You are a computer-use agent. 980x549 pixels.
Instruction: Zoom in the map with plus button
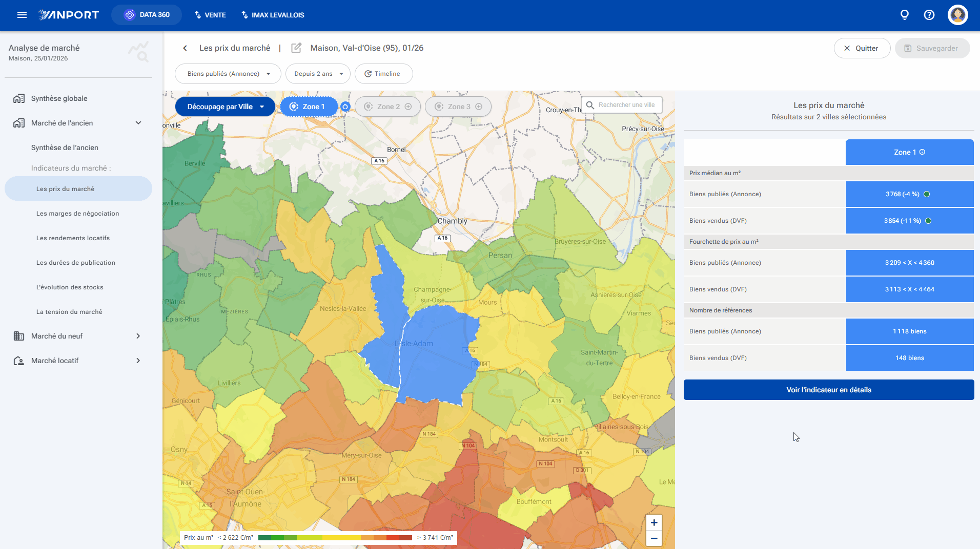click(654, 522)
